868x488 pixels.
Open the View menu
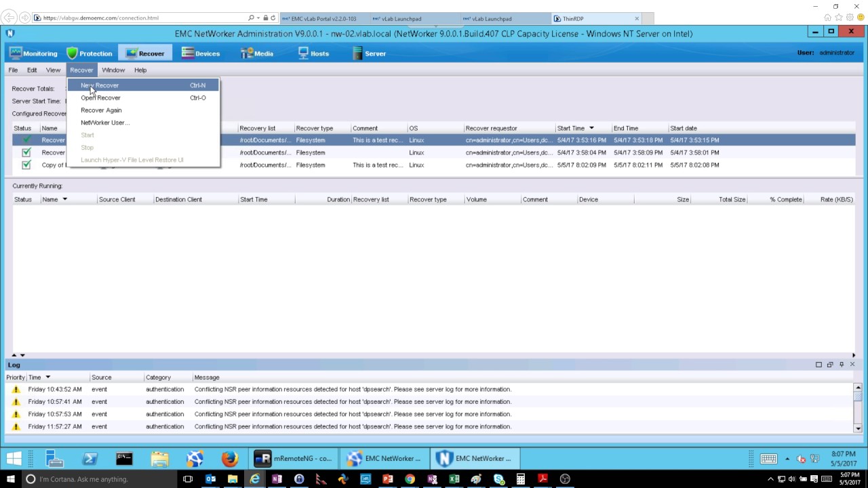tap(53, 70)
